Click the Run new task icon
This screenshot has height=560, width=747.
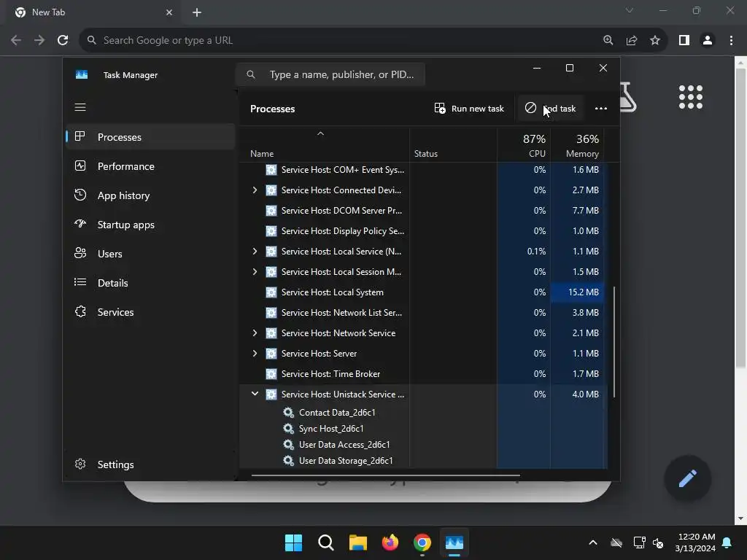[440, 108]
